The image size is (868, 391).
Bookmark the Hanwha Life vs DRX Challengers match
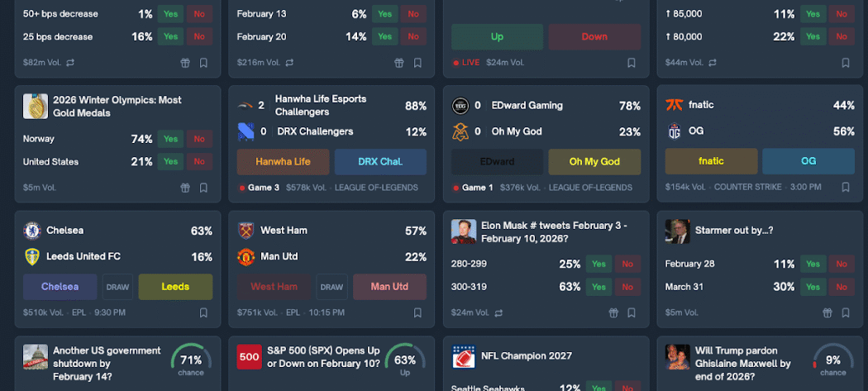click(417, 188)
